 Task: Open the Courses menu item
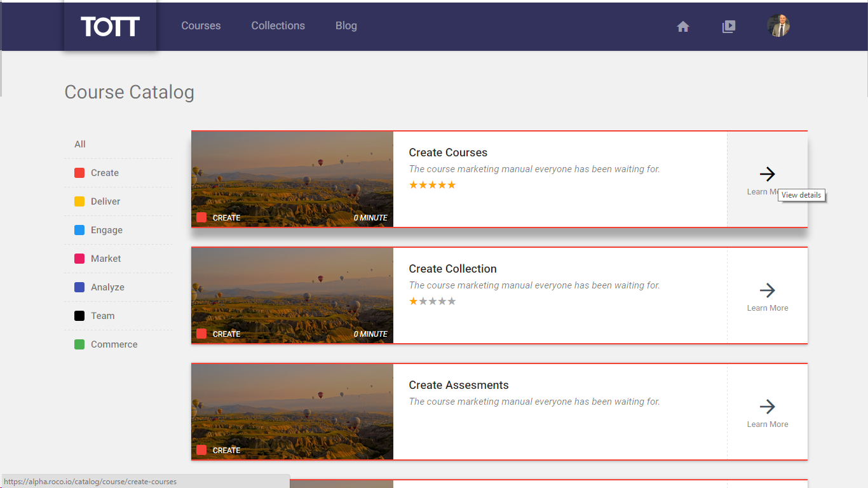point(201,26)
